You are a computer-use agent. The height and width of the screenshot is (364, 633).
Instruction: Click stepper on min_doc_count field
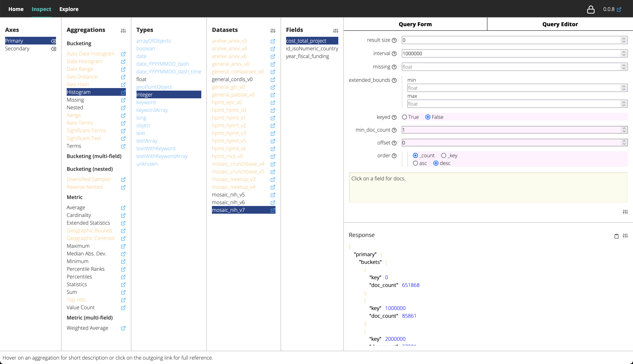point(624,130)
